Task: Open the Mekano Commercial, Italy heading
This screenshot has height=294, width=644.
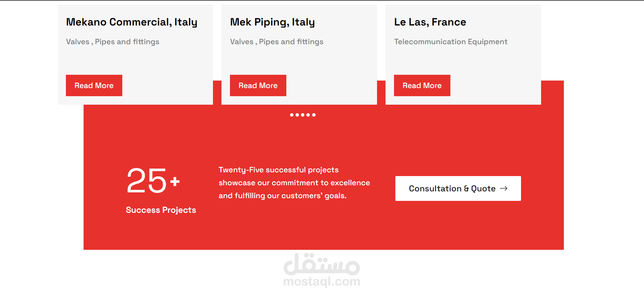Action: coord(131,22)
